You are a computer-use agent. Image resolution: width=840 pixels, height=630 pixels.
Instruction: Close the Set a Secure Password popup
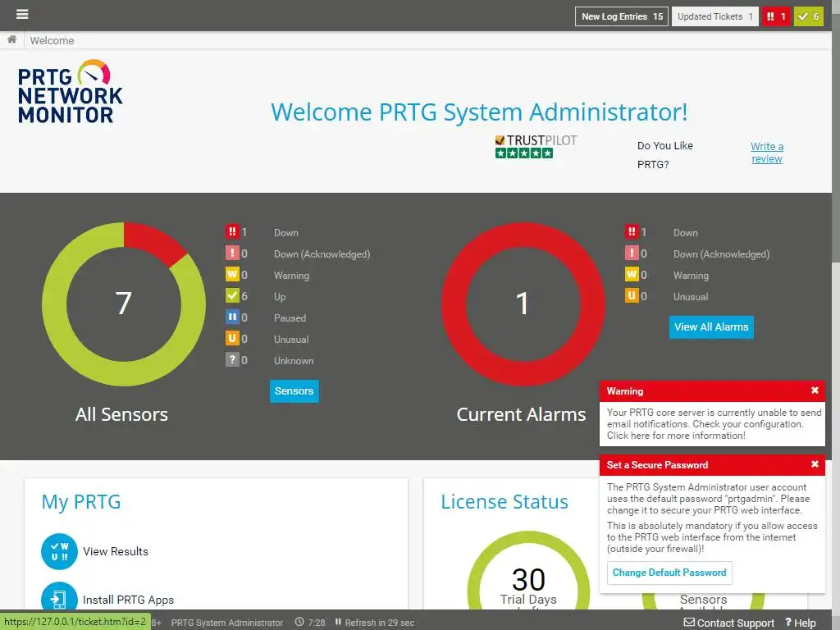[x=815, y=464]
